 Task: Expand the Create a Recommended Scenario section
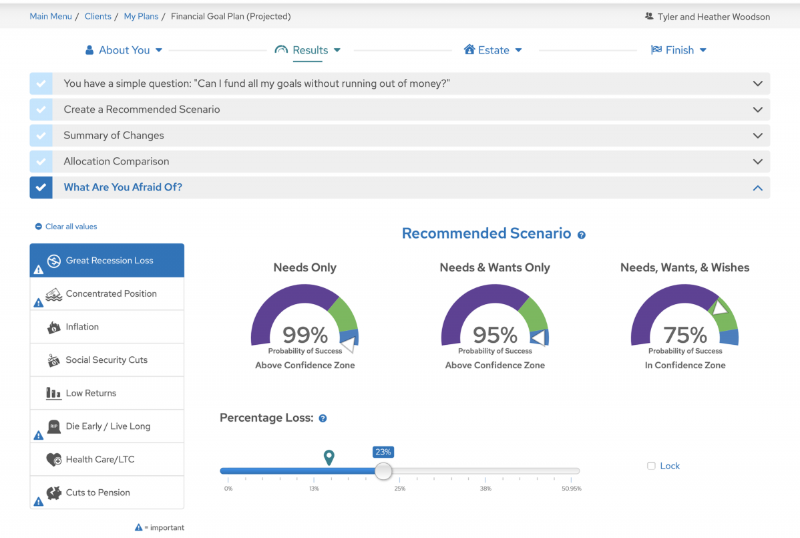(757, 110)
